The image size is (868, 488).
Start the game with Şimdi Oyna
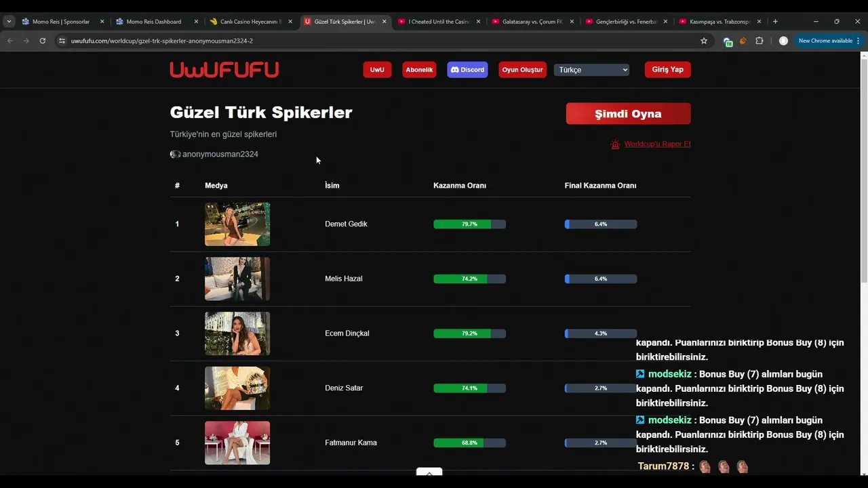[628, 114]
